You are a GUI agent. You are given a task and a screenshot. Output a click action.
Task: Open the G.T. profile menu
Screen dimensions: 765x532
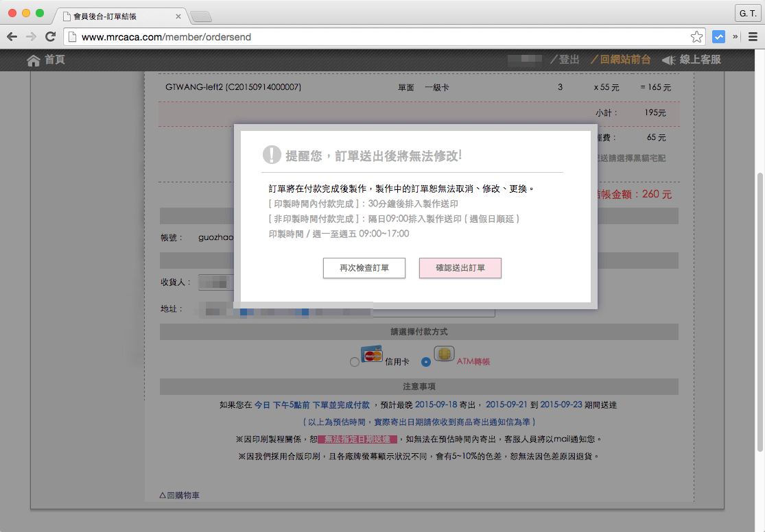click(x=746, y=13)
